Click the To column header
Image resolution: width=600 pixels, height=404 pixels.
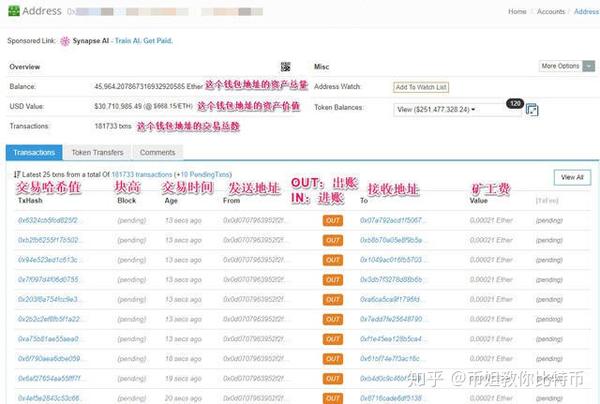click(x=364, y=200)
